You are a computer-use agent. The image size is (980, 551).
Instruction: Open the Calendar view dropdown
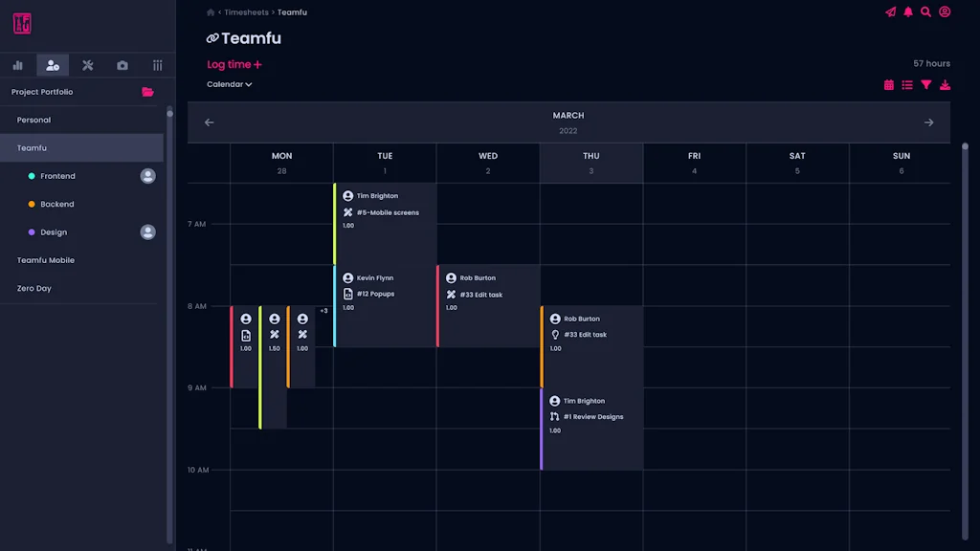point(229,83)
